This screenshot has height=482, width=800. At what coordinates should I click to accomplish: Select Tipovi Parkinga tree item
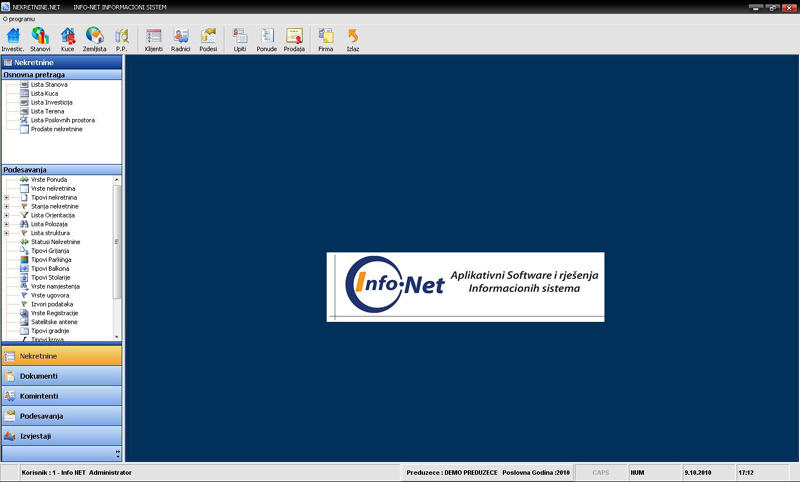[51, 260]
